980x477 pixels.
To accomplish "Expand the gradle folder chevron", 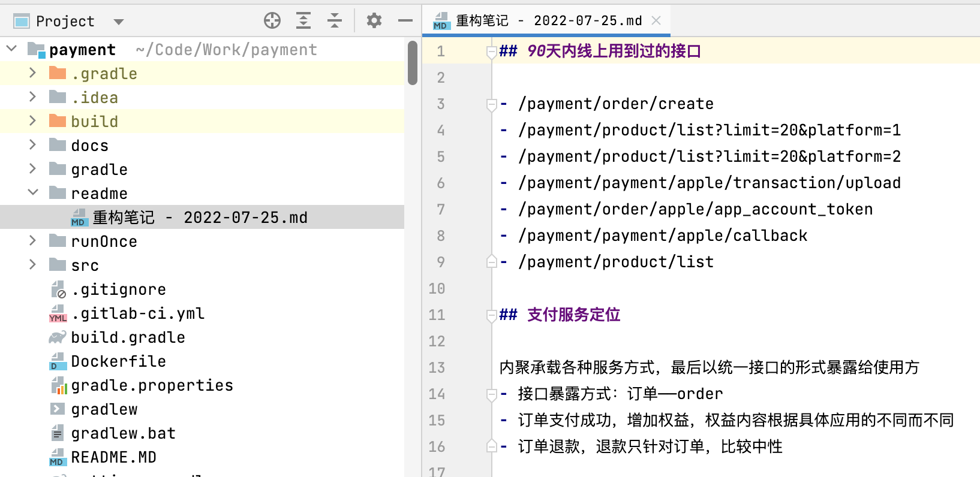I will click(32, 169).
